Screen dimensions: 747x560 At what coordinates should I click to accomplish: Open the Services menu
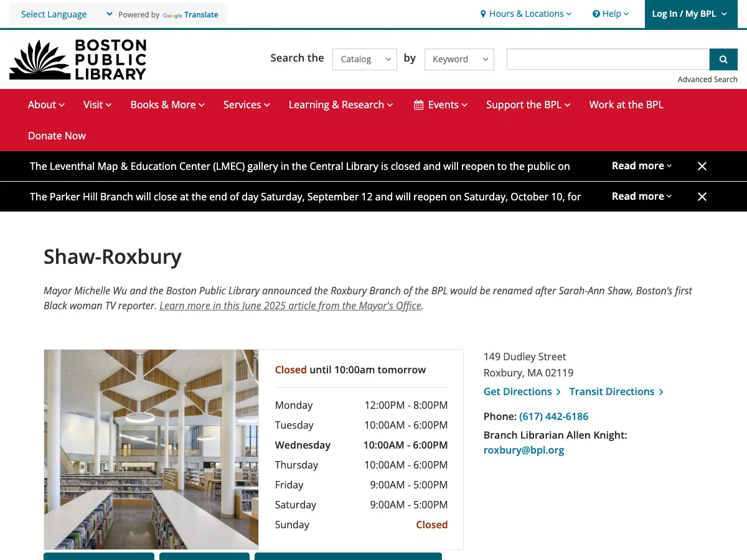247,105
